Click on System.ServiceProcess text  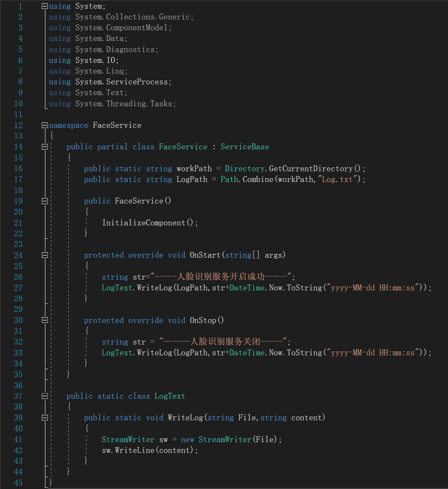pos(122,82)
